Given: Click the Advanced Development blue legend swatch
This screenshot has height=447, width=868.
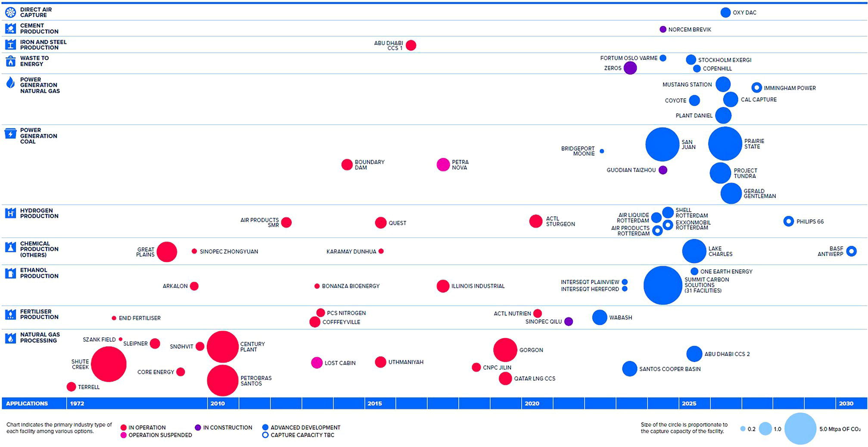Looking at the screenshot, I should (x=265, y=428).
